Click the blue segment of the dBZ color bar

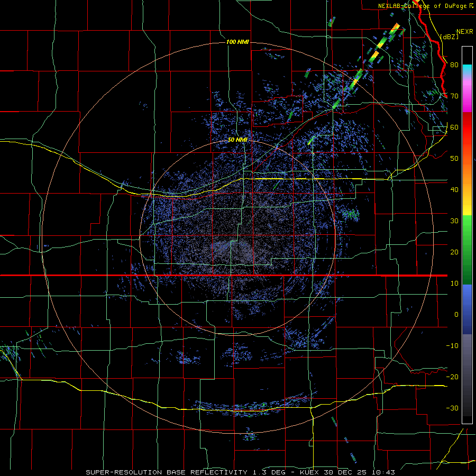(467, 309)
